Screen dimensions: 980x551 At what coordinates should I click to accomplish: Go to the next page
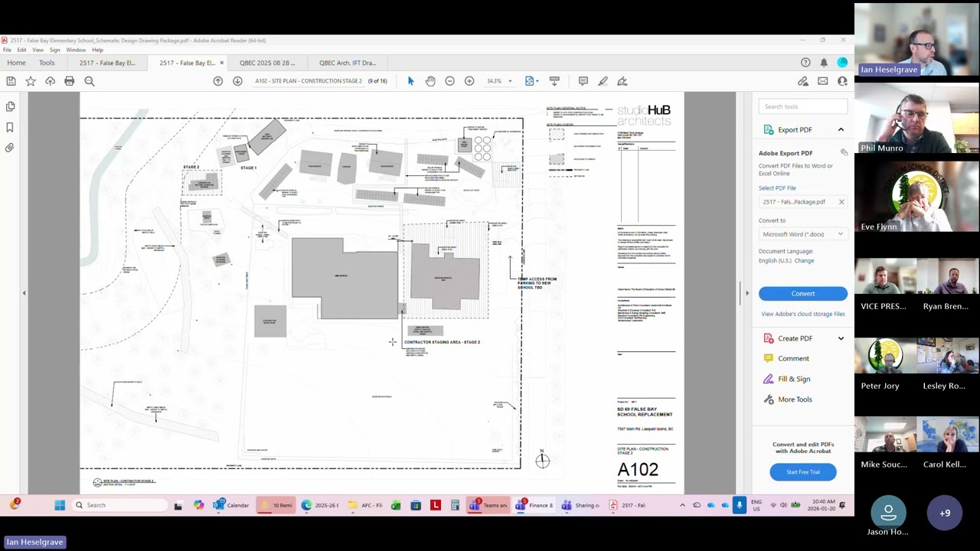(x=237, y=81)
